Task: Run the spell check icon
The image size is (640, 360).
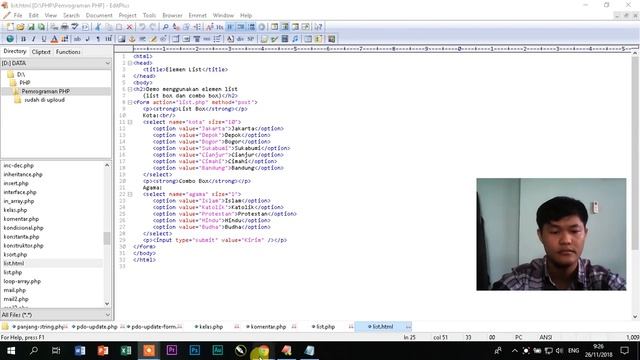Action: [75, 27]
